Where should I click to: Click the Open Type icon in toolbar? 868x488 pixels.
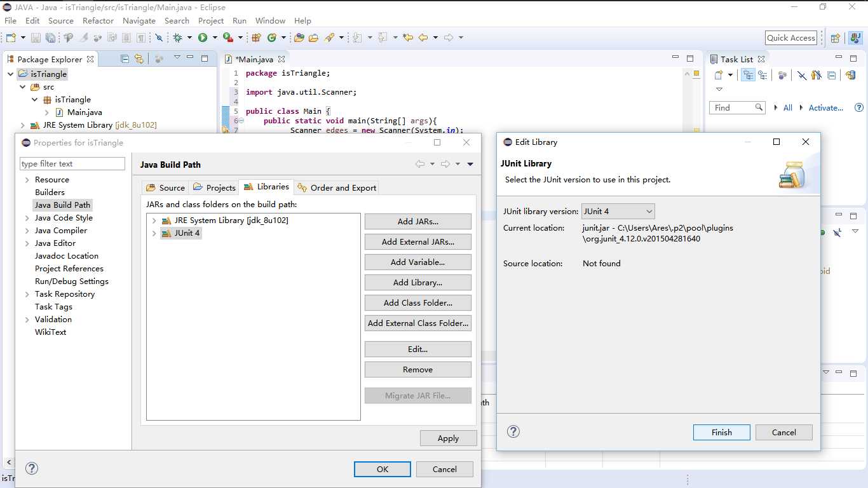(299, 37)
